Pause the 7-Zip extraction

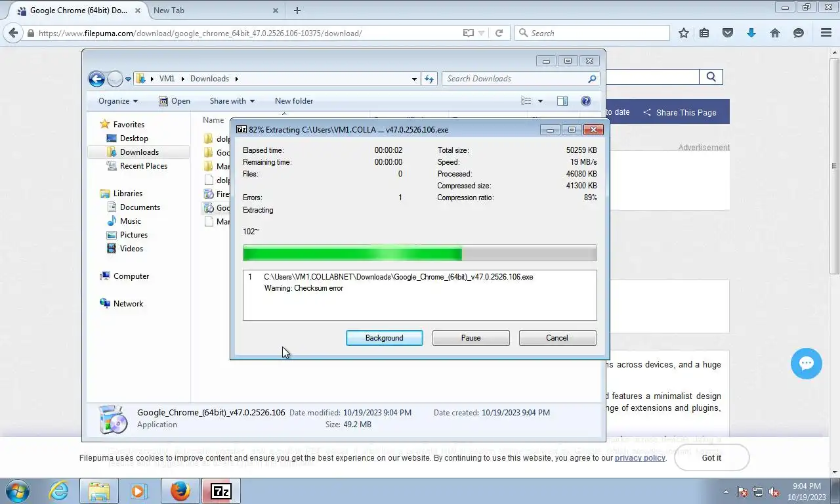pyautogui.click(x=471, y=338)
